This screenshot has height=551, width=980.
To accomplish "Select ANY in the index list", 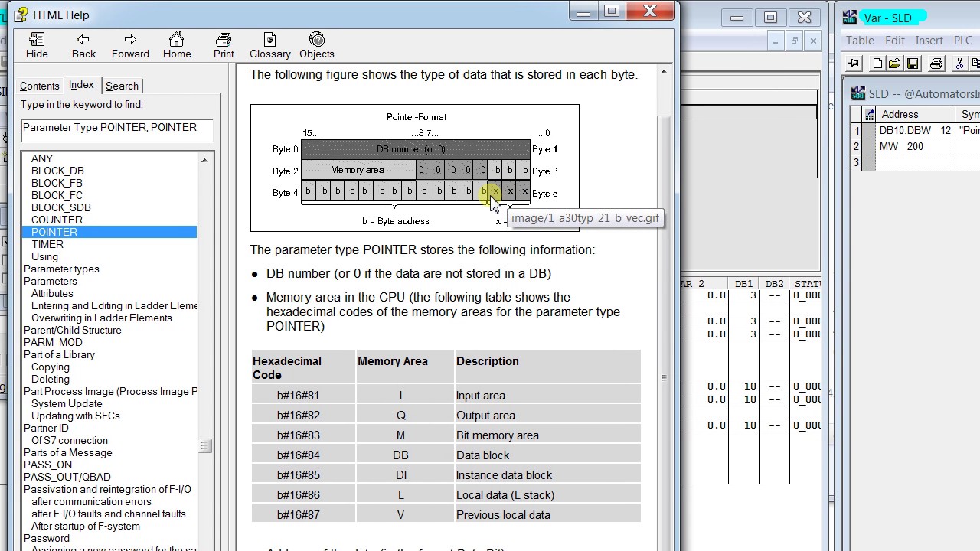I will (x=42, y=158).
